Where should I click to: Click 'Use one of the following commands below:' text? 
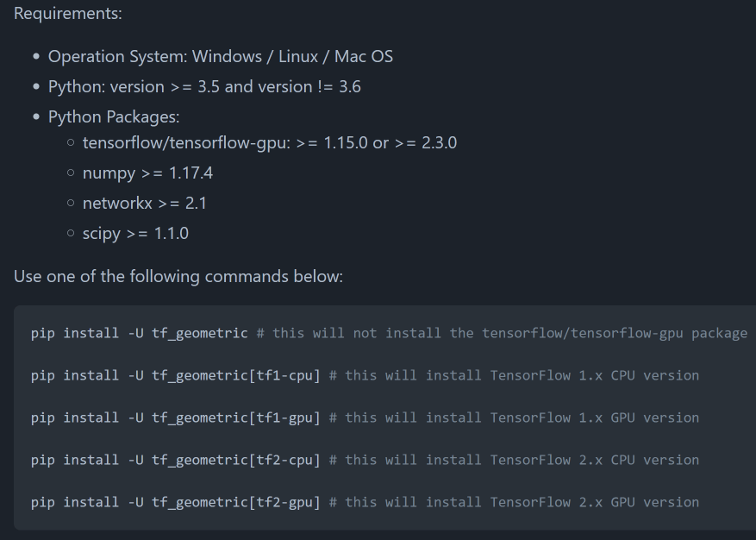click(178, 277)
